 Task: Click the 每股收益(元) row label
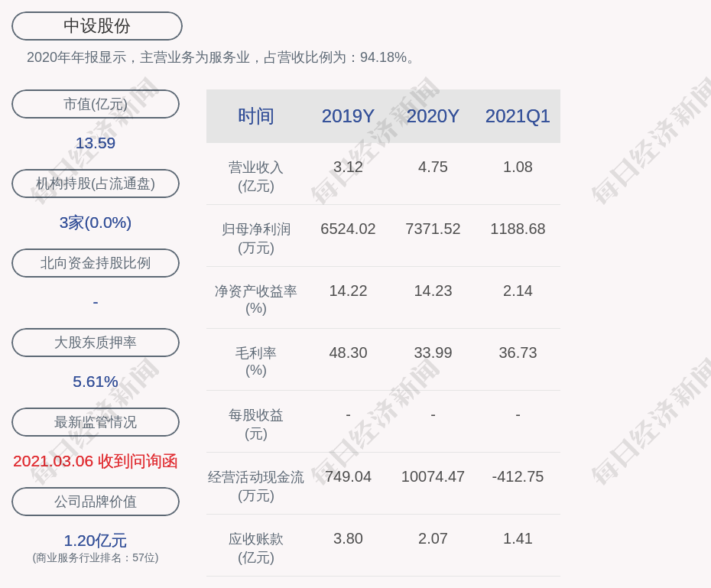[256, 424]
